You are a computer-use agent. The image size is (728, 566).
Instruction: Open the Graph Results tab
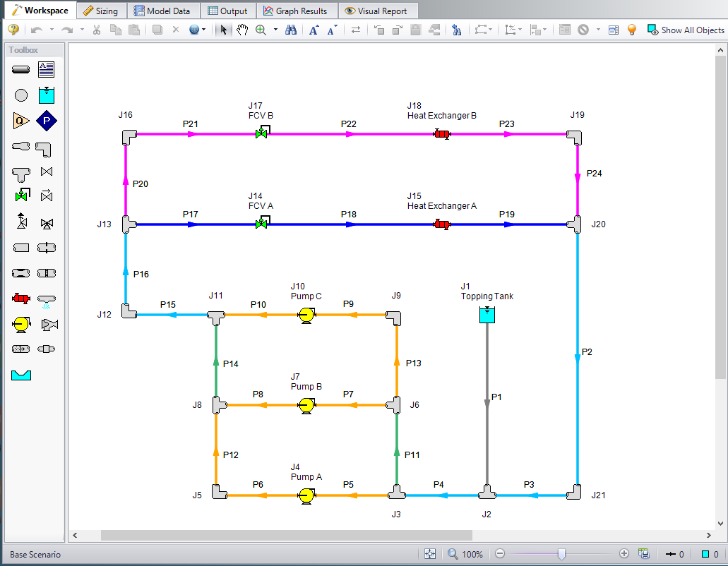click(296, 11)
